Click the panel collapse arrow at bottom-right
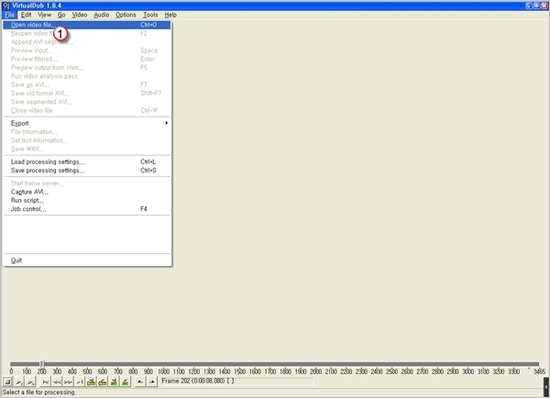The image size is (550, 398). coord(546,387)
